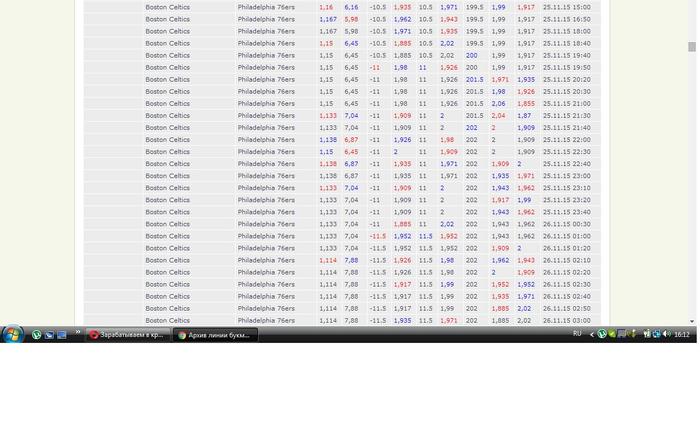
Task: Click blue odds 2,06 in the 21:00 row
Action: 498,104
